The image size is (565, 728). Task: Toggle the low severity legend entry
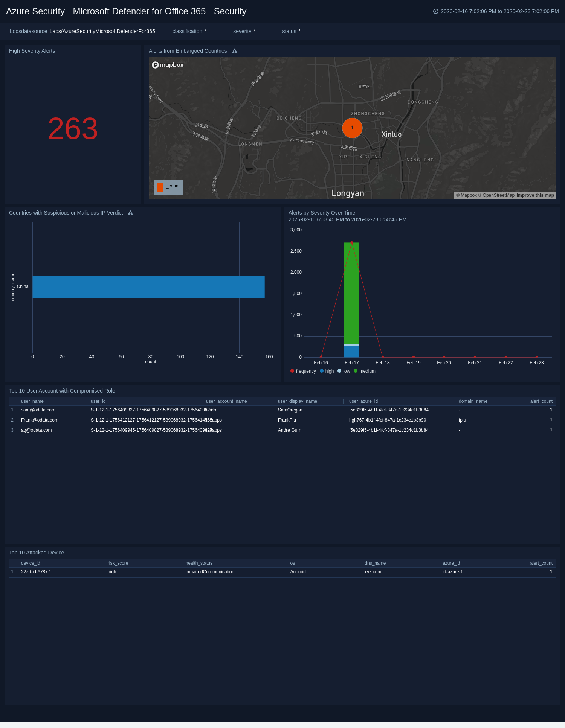[344, 371]
